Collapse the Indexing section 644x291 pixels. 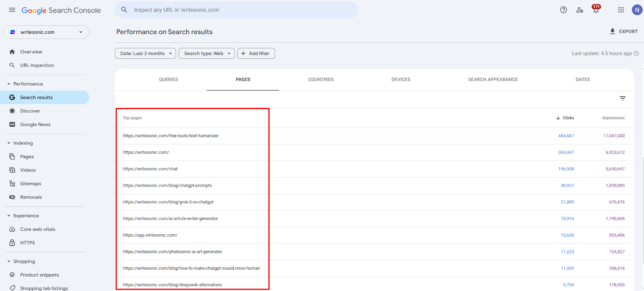click(x=9, y=143)
